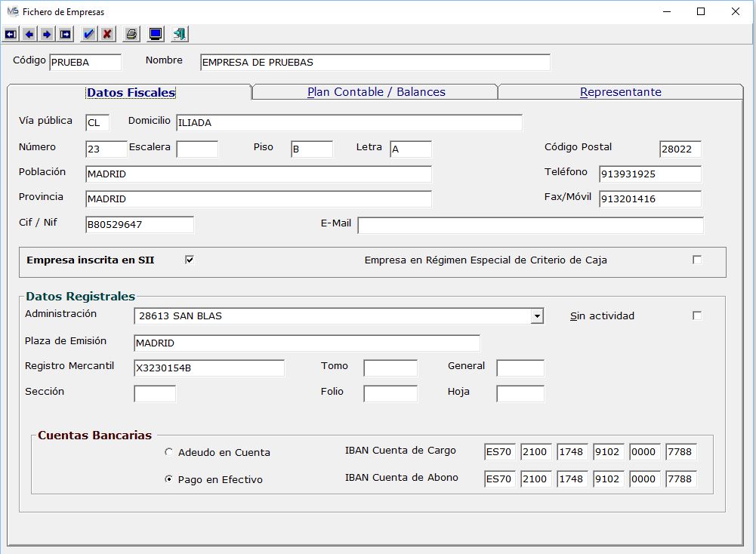Click the Provincia field
The image size is (756, 554).
pyautogui.click(x=258, y=199)
